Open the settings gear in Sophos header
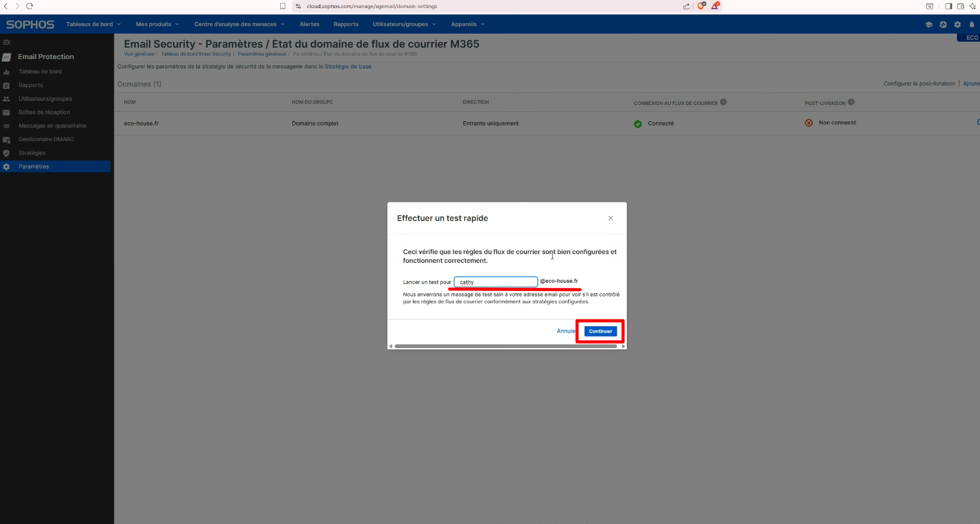This screenshot has height=524, width=980. [x=958, y=25]
